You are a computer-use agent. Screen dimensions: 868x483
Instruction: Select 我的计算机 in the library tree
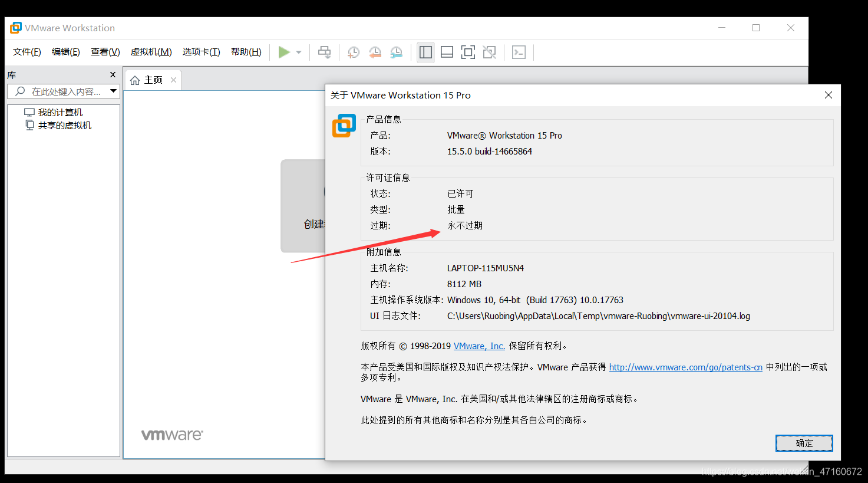coord(60,112)
